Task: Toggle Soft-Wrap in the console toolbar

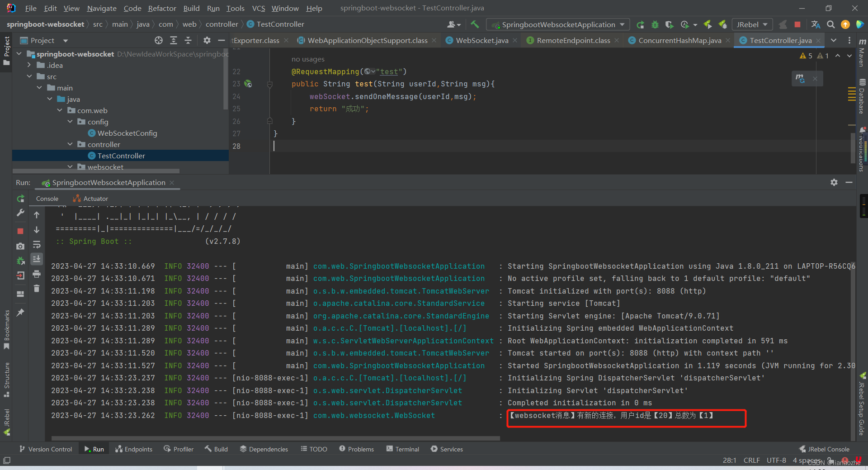Action: point(37,245)
